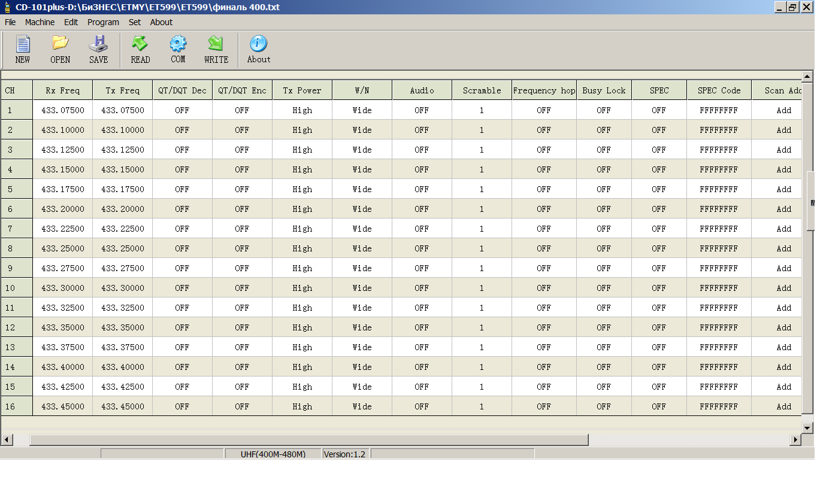This screenshot has height=504, width=817.
Task: Click Scramble value 1 in channel 15
Action: click(x=482, y=387)
